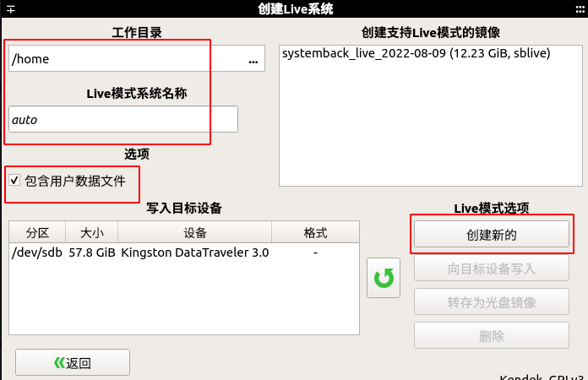Click the 分区 column header

point(37,232)
